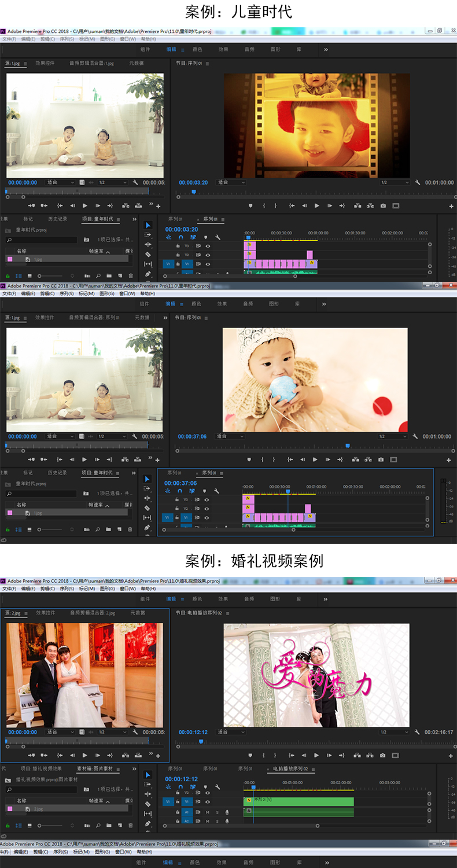Expand project panel overflow arrows in 婚礼视频效果 window
Viewport: 457px width, 868px height.
tap(134, 769)
